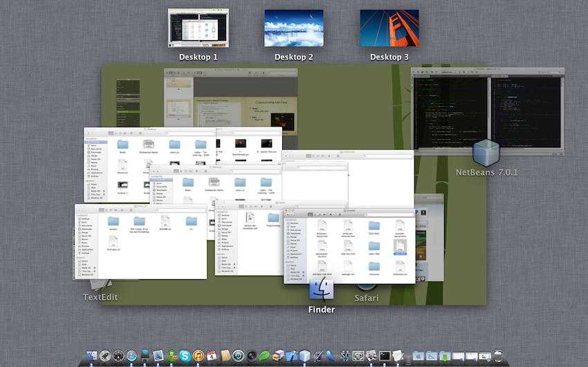Screen dimensions: 588x367
Task: Switch to the Desktop 2 space thumbnail
Action: [x=293, y=28]
